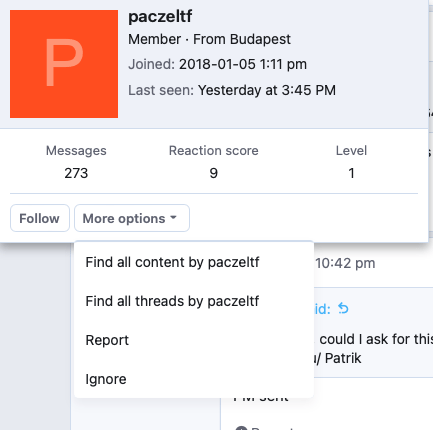
Task: Follow the user paczeltf
Action: 40,218
